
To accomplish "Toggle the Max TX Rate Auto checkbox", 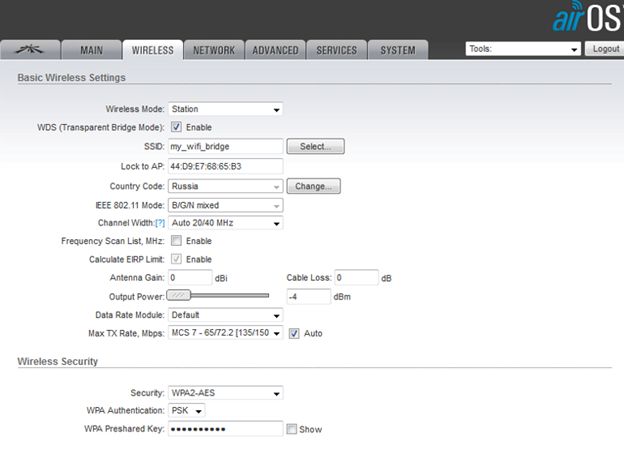I will 294,333.
